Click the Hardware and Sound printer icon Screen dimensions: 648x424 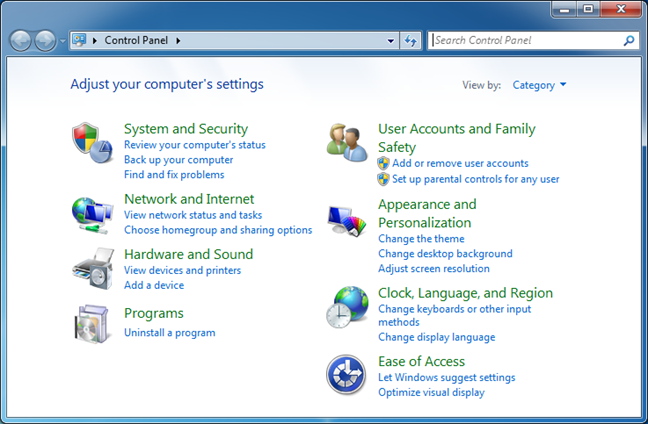pos(93,268)
